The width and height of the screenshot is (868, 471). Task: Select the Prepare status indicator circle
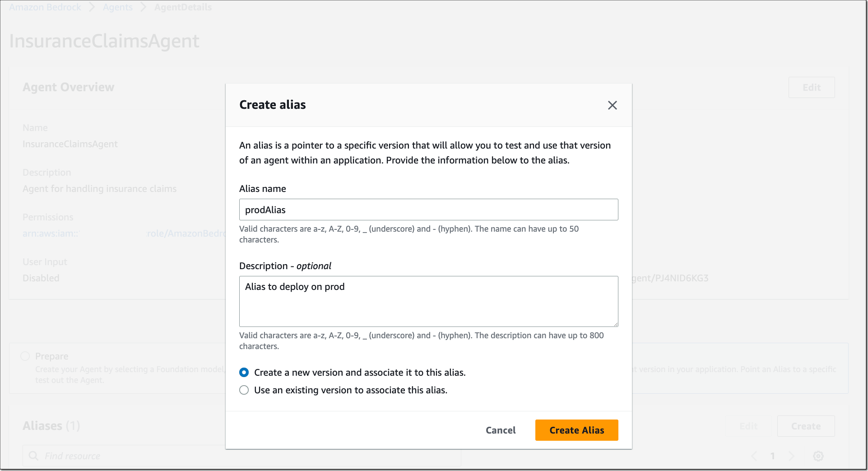[x=25, y=356]
